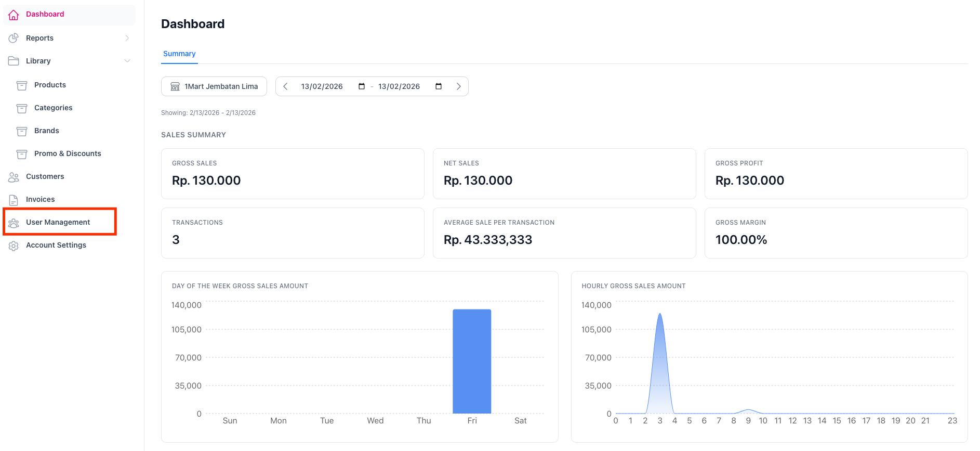Click the Reports pie chart icon
The height and width of the screenshot is (451, 980).
(x=14, y=38)
